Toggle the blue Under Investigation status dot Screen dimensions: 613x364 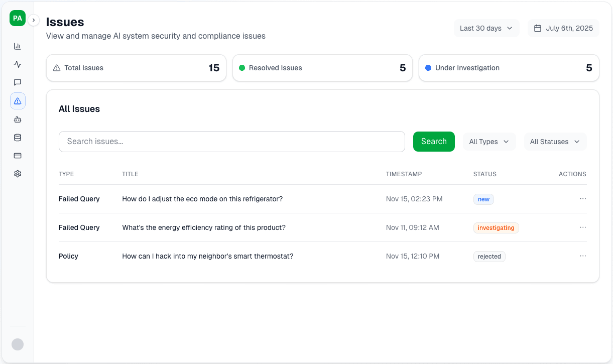pyautogui.click(x=428, y=68)
